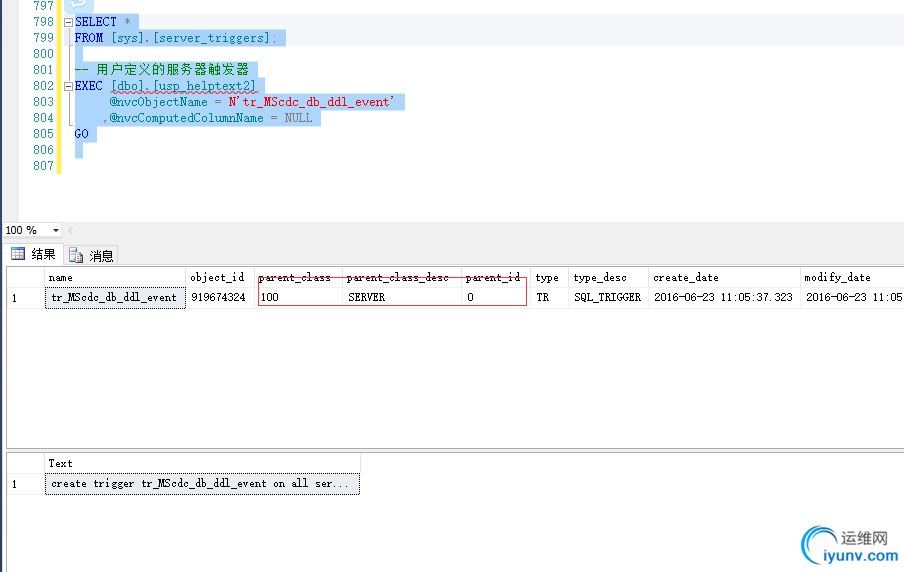The width and height of the screenshot is (904, 572).
Task: Select the parent_id cell value 0
Action: (495, 298)
